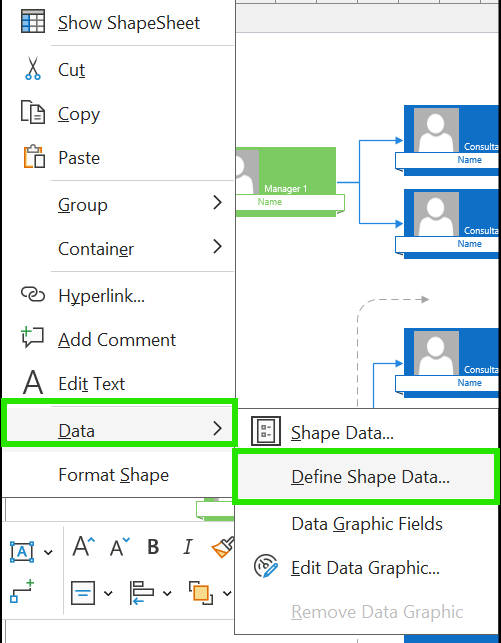Open the Data Graphic Fields entry
Screen dimensions: 501x643
(367, 524)
